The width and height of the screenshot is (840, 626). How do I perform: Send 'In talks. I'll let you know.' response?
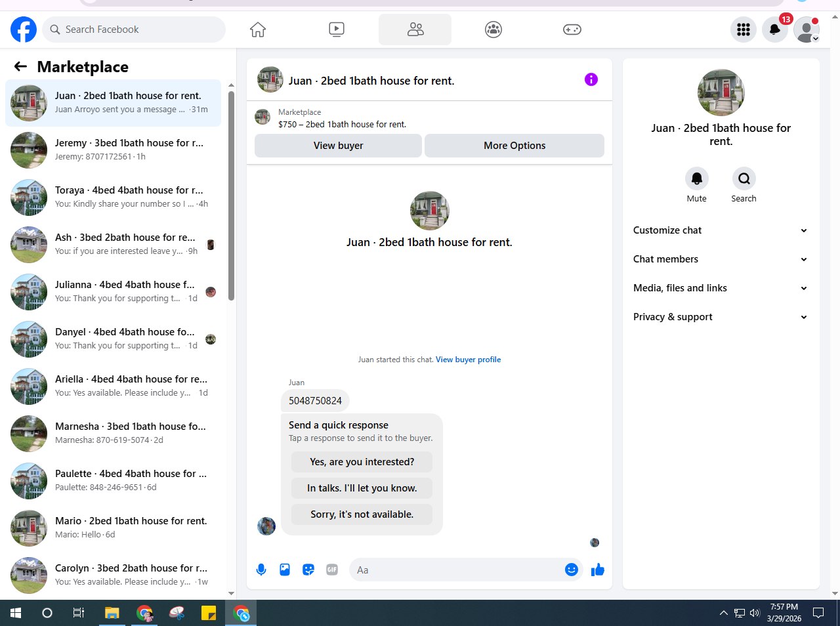(x=362, y=488)
